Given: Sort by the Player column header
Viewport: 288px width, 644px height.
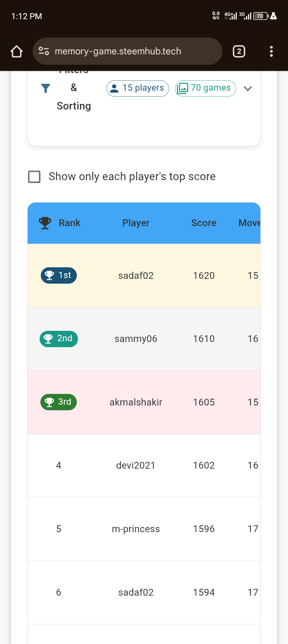Looking at the screenshot, I should pyautogui.click(x=136, y=223).
